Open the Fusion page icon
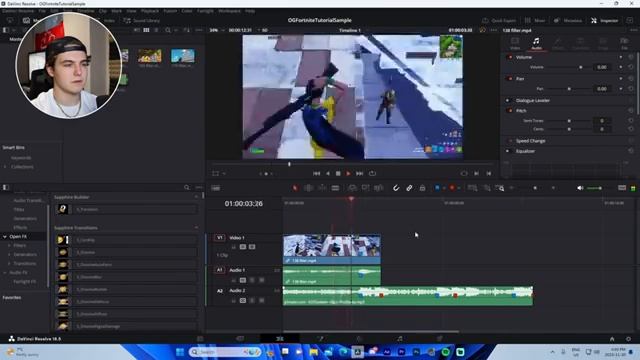Viewport: 640px width, 360px height. coord(320,339)
